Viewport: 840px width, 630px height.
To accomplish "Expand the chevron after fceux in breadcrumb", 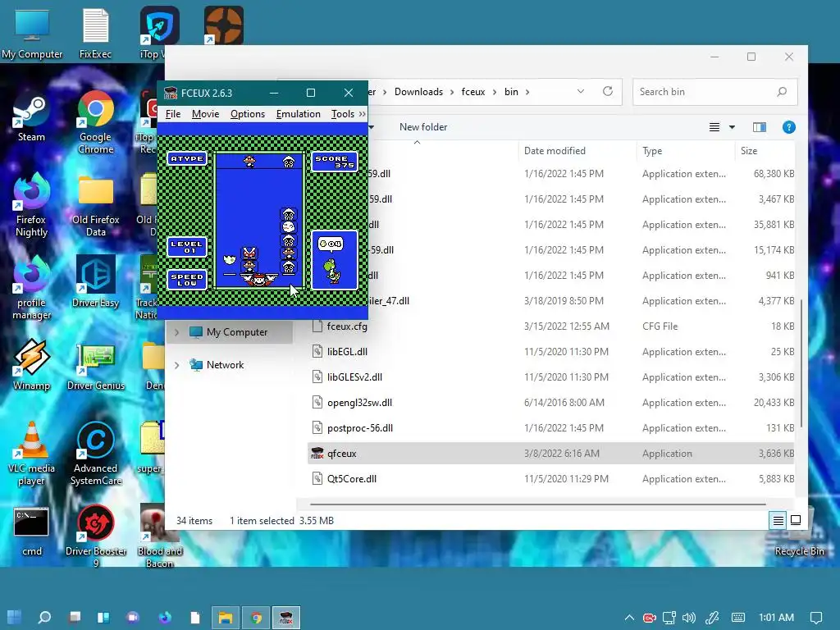I will (x=495, y=92).
